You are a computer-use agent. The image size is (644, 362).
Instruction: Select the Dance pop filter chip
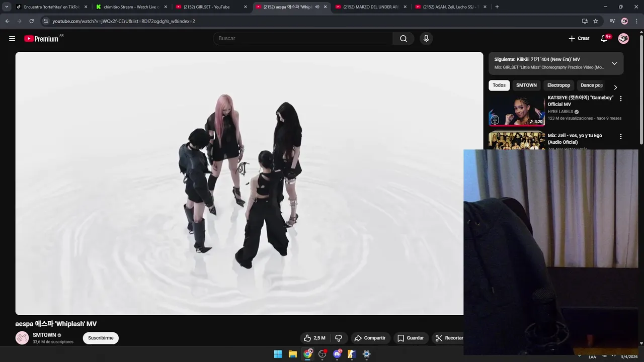pos(592,85)
